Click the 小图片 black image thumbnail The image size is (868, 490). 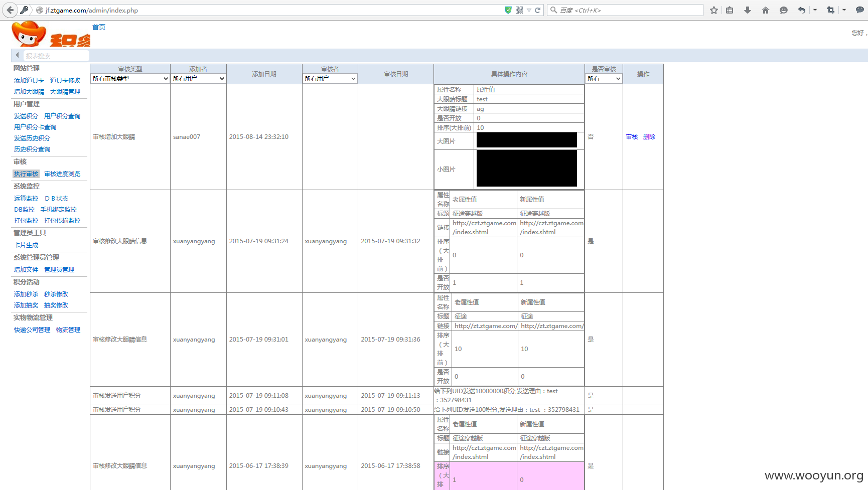tap(527, 169)
